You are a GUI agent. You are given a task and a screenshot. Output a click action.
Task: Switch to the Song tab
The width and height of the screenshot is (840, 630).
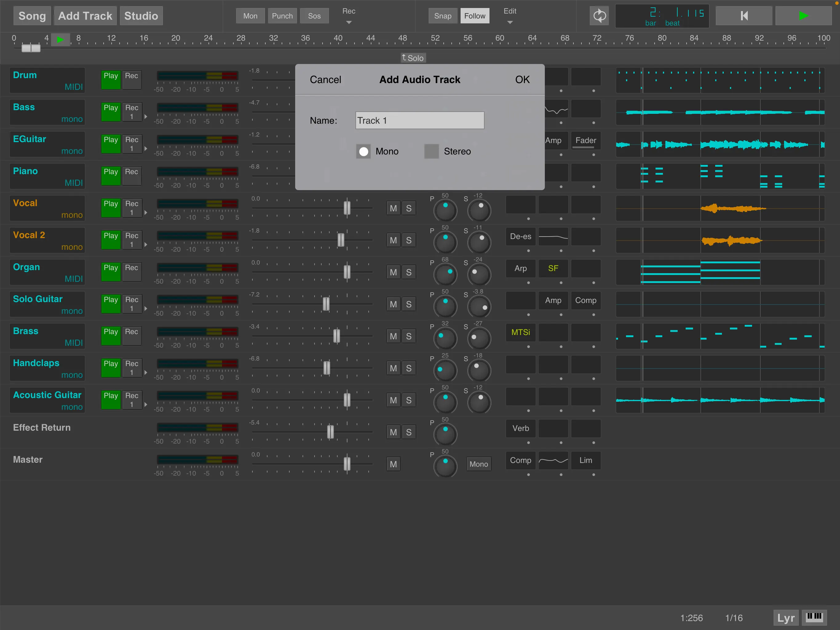[32, 16]
